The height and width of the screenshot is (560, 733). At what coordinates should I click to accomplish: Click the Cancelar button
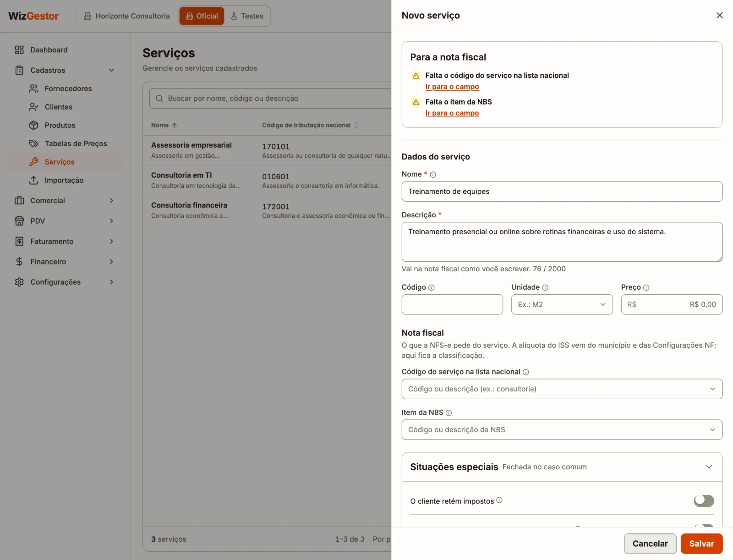pos(650,544)
